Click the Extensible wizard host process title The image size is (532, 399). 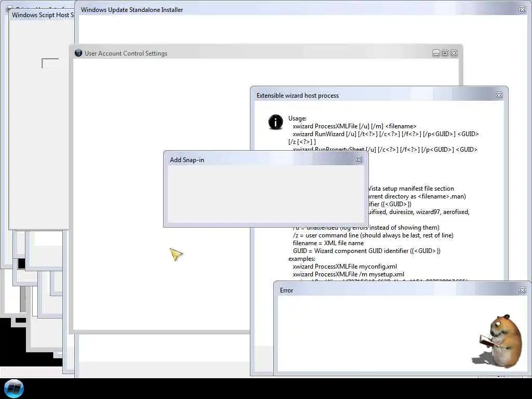click(298, 96)
